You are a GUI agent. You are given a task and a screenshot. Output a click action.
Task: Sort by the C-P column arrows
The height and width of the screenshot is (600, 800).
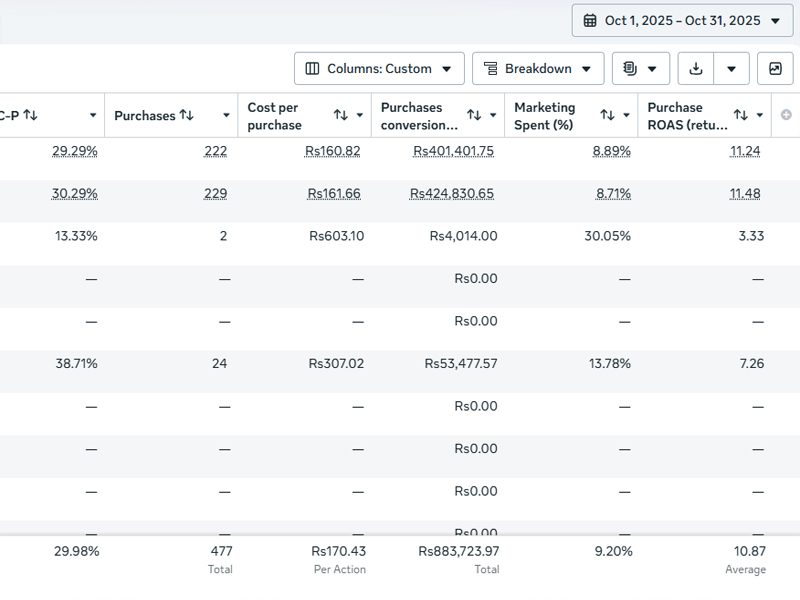(x=31, y=115)
